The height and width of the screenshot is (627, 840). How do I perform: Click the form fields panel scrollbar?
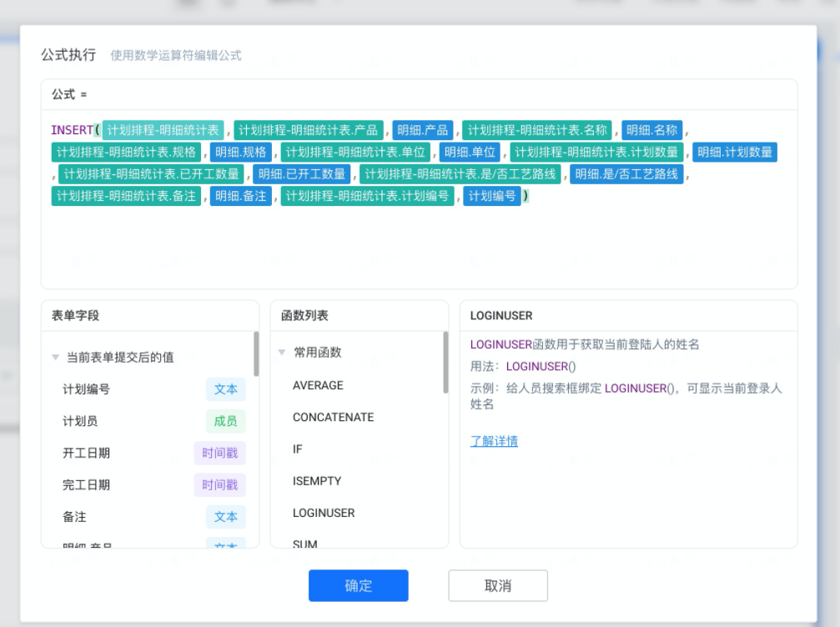[x=256, y=354]
